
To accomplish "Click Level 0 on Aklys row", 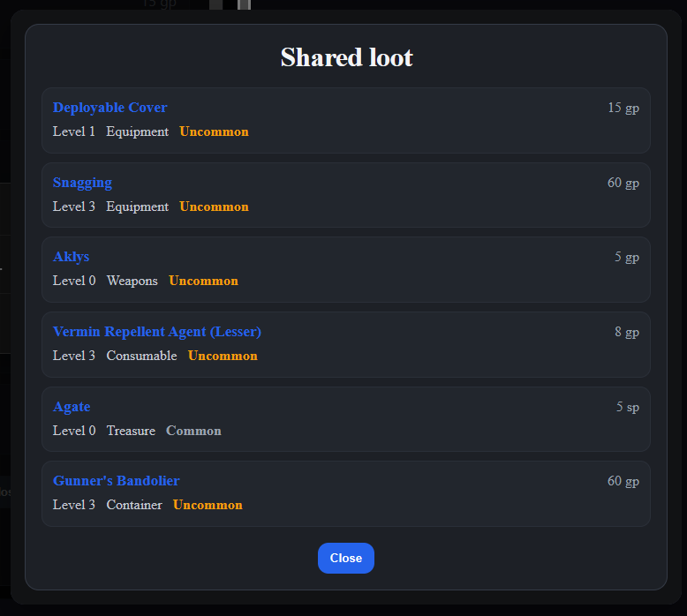I will click(74, 281).
